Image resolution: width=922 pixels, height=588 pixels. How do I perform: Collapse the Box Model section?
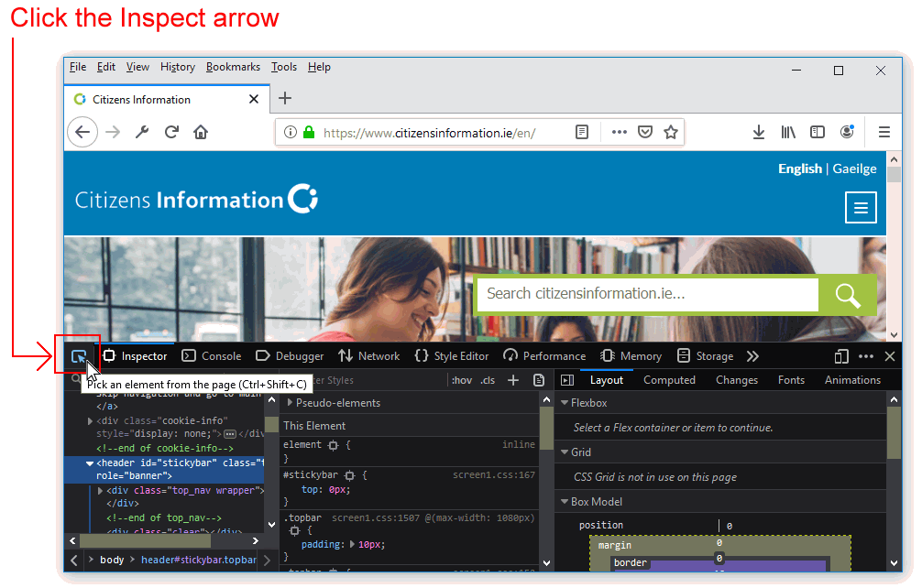tap(564, 502)
